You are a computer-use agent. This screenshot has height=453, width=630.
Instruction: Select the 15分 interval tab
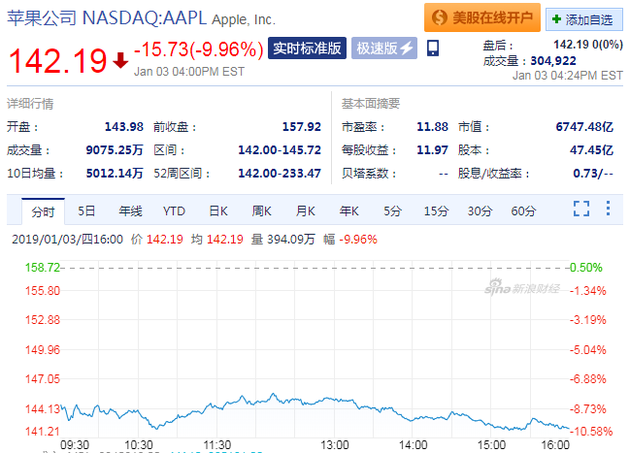[436, 211]
